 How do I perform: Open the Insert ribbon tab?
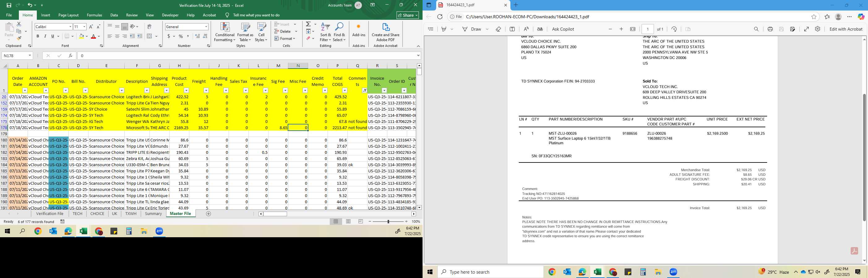[x=45, y=15]
